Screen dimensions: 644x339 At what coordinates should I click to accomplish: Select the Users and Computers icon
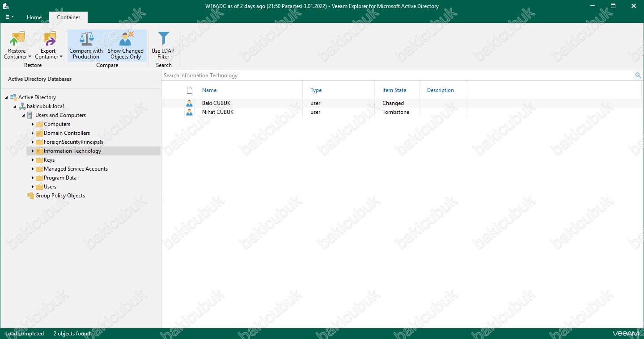(30, 115)
